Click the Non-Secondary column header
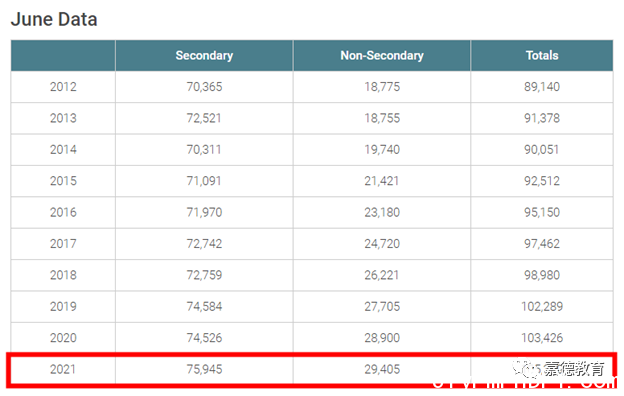This screenshot has height=396, width=624. [382, 55]
